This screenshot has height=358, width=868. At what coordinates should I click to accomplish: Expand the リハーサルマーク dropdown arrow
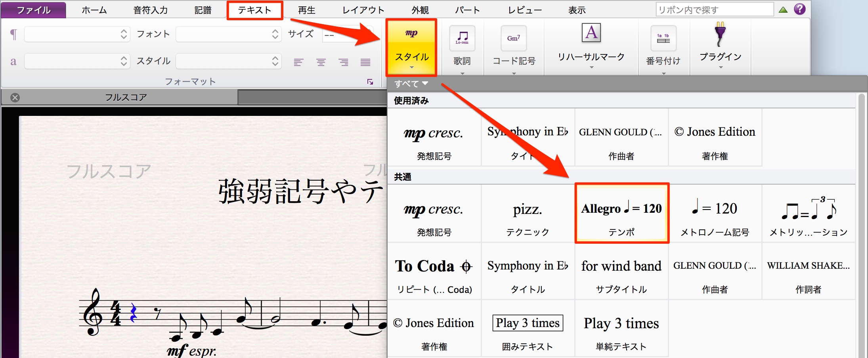(x=591, y=67)
